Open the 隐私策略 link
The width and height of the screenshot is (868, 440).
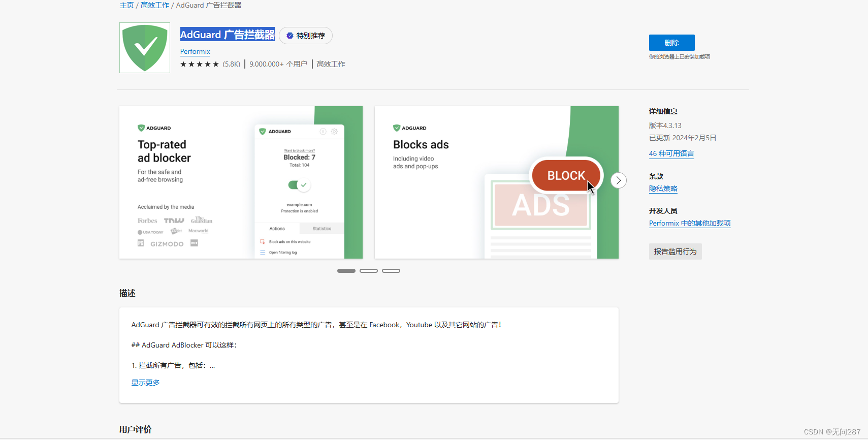(x=663, y=188)
